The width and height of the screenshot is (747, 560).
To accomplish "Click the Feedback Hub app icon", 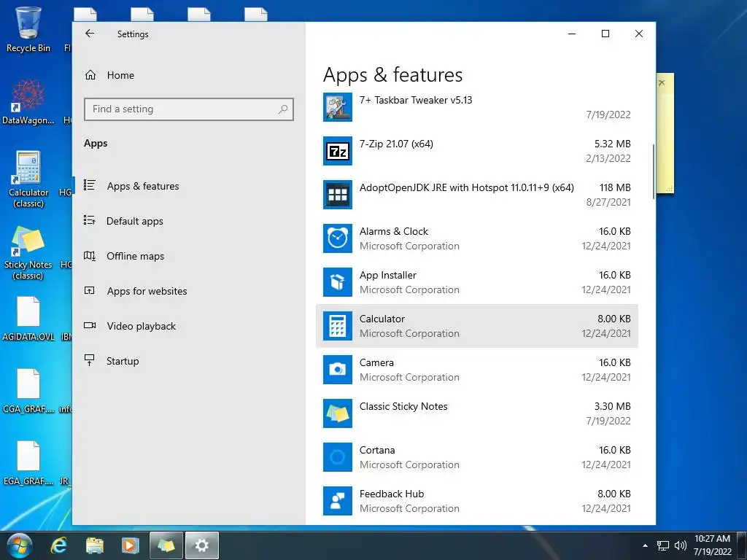I will [x=337, y=501].
